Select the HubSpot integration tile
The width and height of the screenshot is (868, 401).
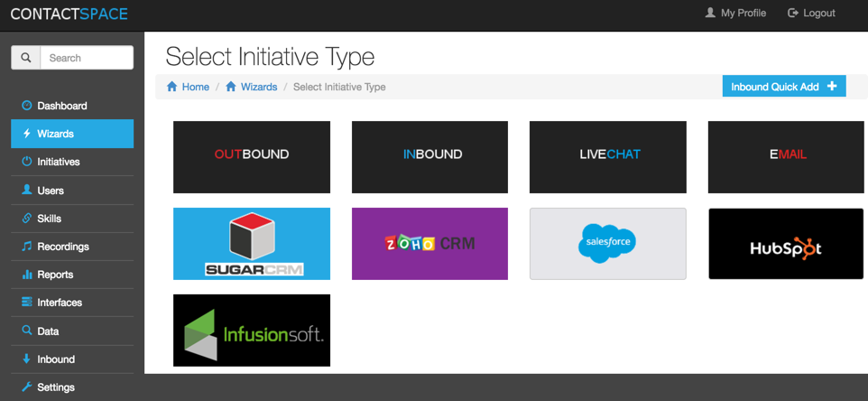(x=786, y=244)
